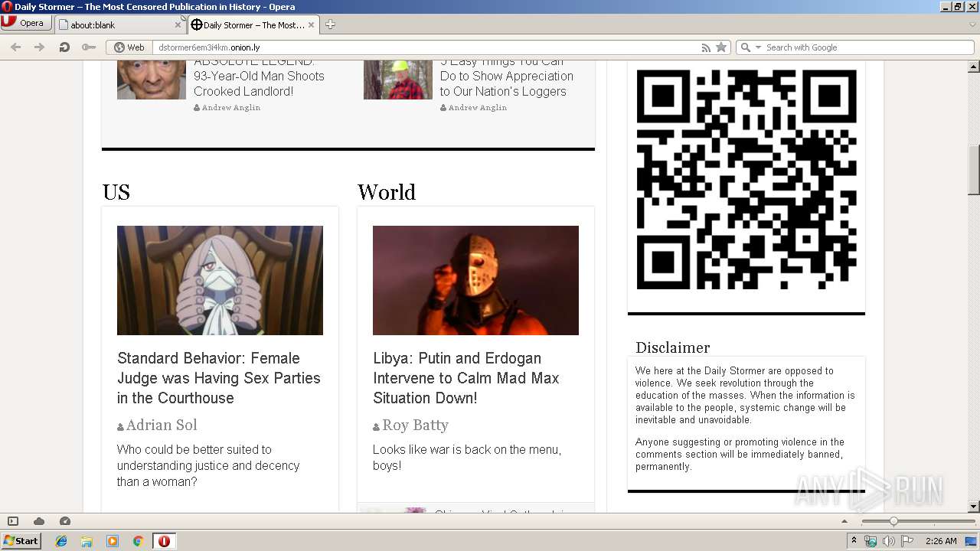Viewport: 980px width, 551px height.
Task: Launch Google Chrome from taskbar
Action: (x=138, y=541)
